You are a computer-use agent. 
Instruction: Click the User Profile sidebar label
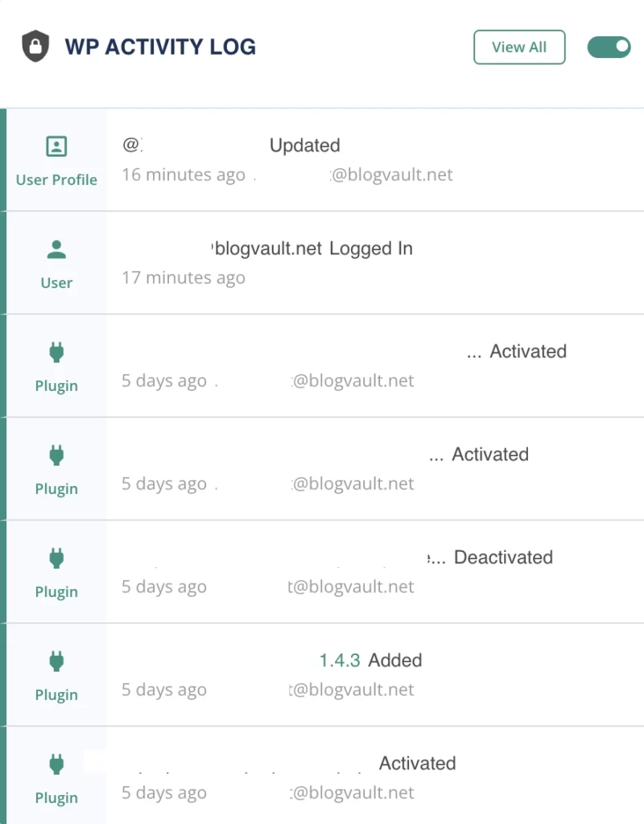pyautogui.click(x=56, y=179)
